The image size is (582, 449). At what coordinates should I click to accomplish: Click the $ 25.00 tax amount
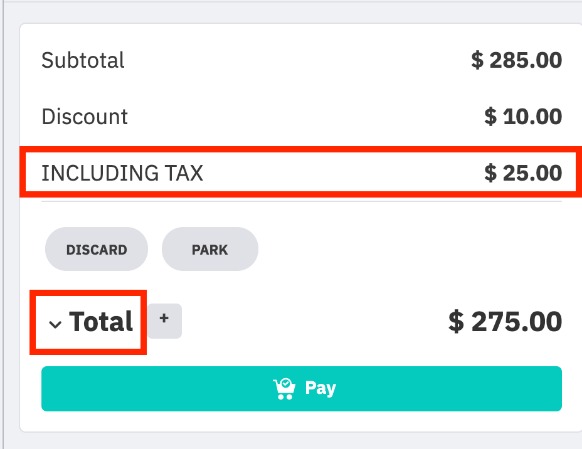point(523,173)
